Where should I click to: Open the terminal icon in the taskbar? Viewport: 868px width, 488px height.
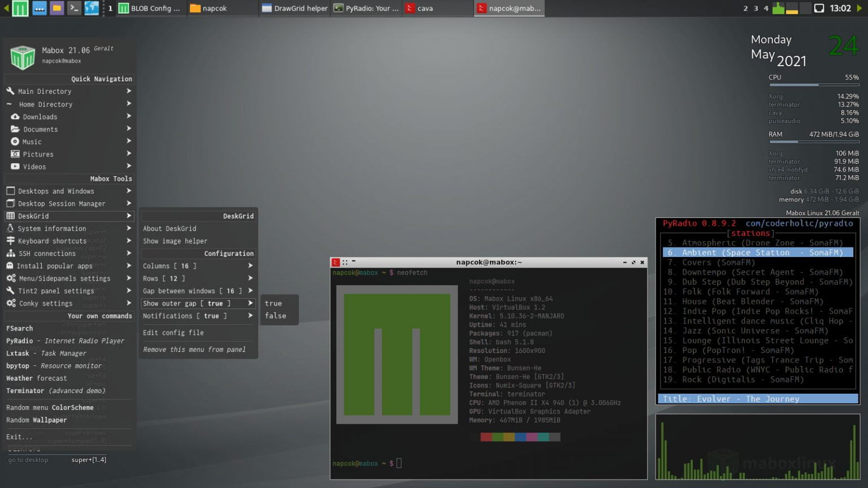pyautogui.click(x=75, y=8)
